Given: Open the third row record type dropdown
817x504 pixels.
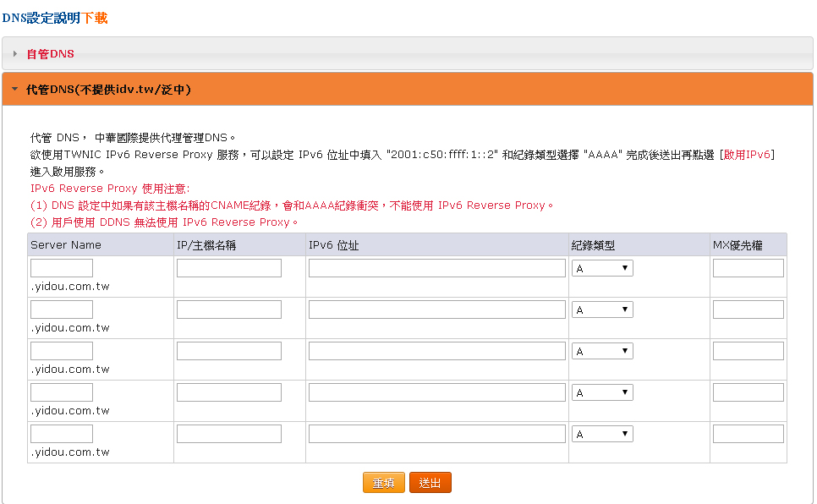Looking at the screenshot, I should [x=602, y=351].
